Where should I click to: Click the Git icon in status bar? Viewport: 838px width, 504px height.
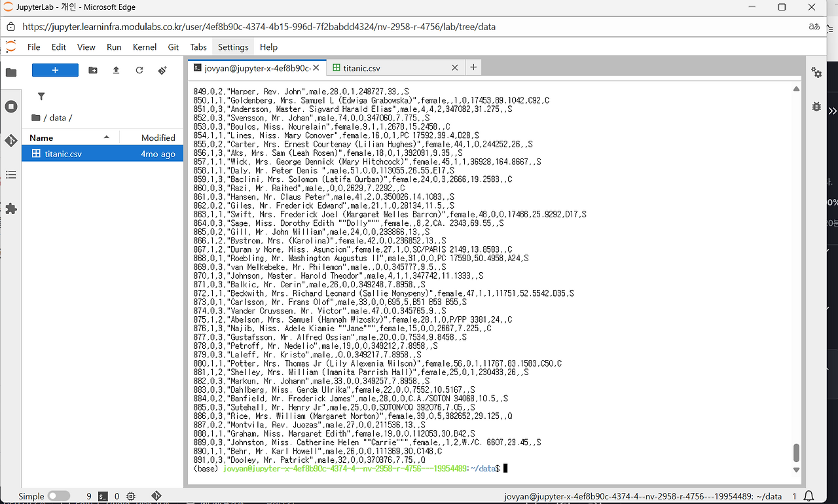[x=156, y=496]
